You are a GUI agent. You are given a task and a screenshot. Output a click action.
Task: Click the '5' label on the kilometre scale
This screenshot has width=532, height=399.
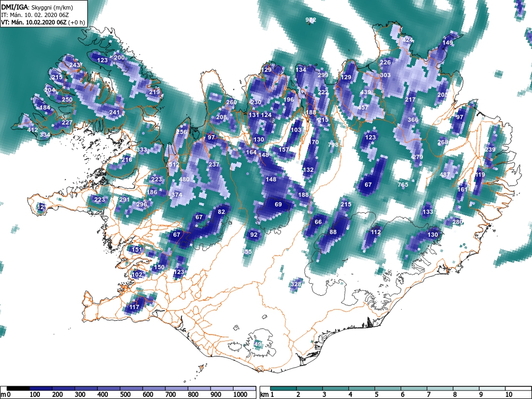pos(377,395)
